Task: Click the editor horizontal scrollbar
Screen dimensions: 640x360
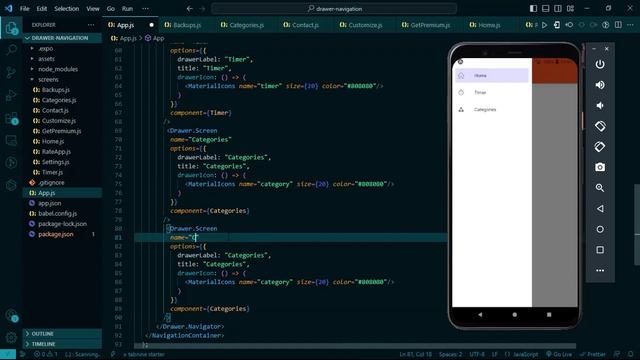Action: 355,346
